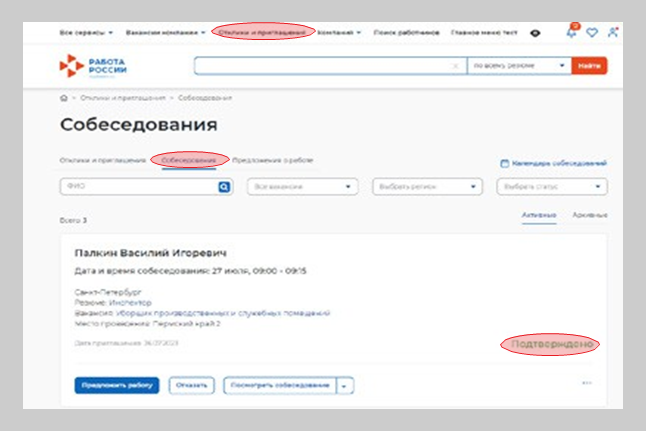Toggle accessibility eye icon in header
This screenshot has height=431, width=646.
coord(536,32)
